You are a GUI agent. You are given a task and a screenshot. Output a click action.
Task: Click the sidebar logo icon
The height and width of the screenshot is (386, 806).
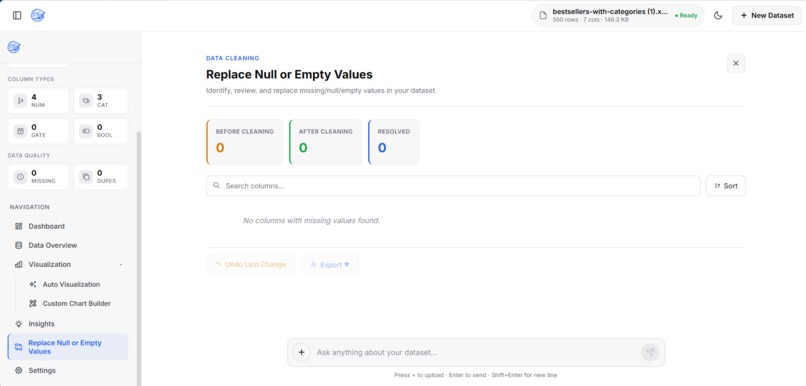pos(14,47)
